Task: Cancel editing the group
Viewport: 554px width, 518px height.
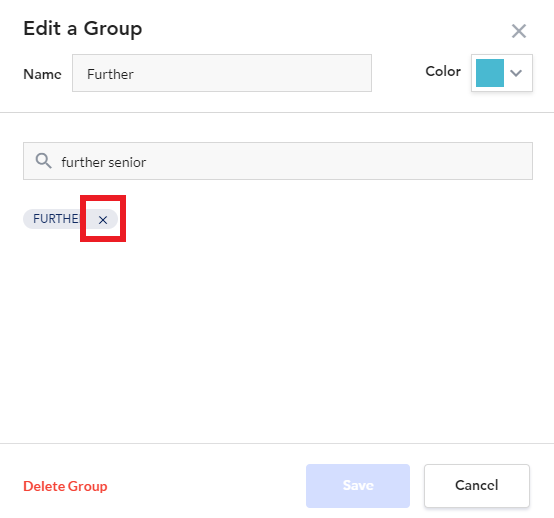Action: [477, 486]
